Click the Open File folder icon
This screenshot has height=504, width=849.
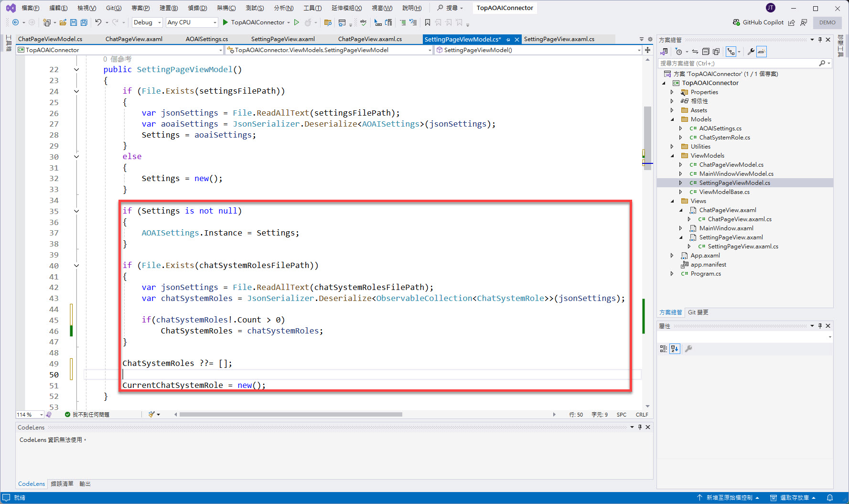point(63,22)
